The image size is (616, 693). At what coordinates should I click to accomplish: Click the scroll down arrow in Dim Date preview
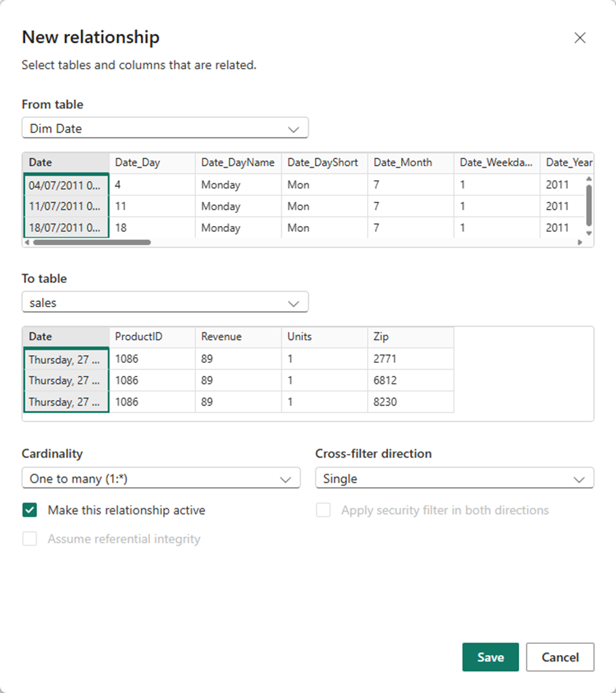(588, 233)
